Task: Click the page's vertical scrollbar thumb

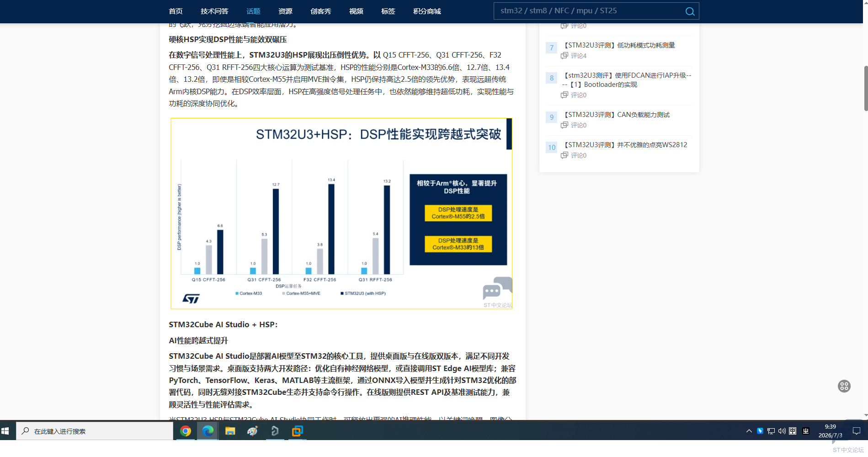Action: click(x=865, y=88)
